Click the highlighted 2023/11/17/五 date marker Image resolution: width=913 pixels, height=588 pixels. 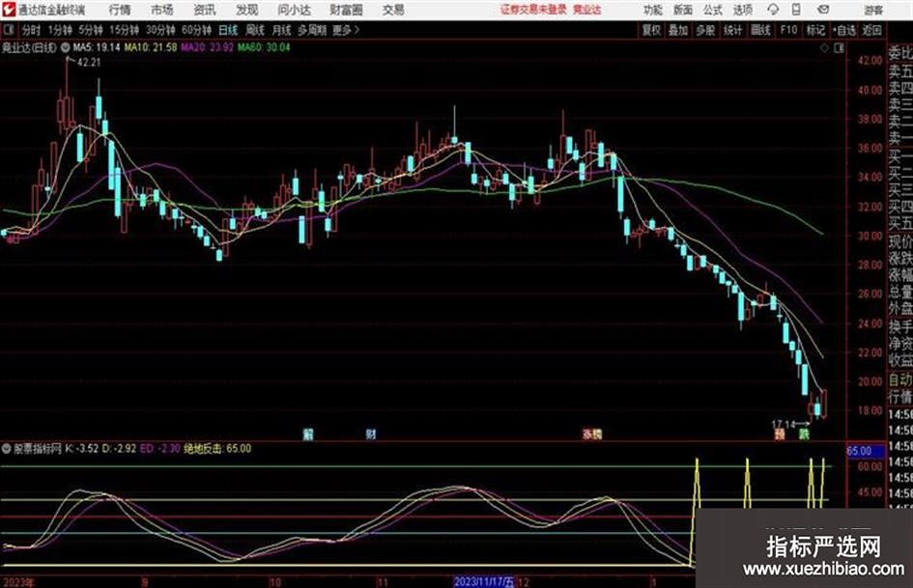tap(483, 581)
